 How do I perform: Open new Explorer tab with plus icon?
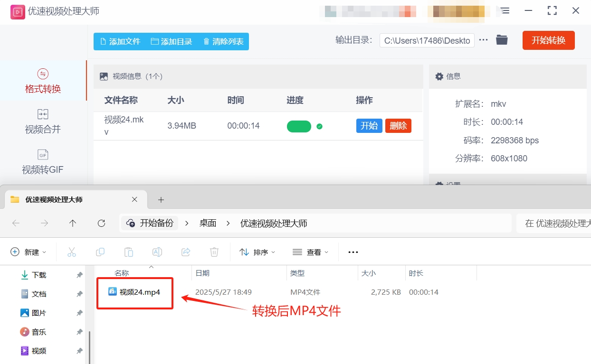[x=161, y=200]
